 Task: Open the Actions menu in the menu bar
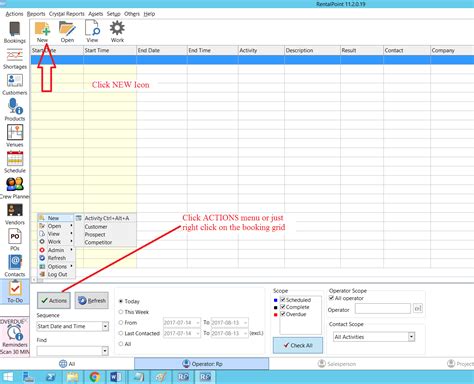coord(14,14)
